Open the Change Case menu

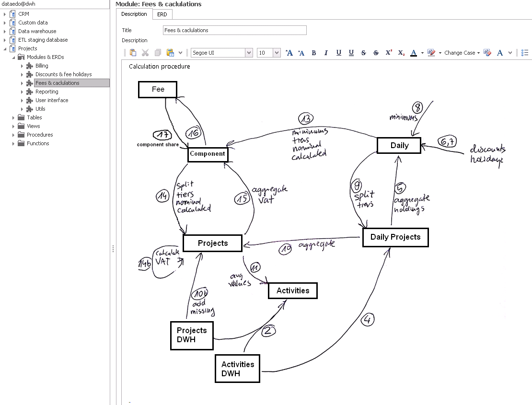pyautogui.click(x=462, y=53)
